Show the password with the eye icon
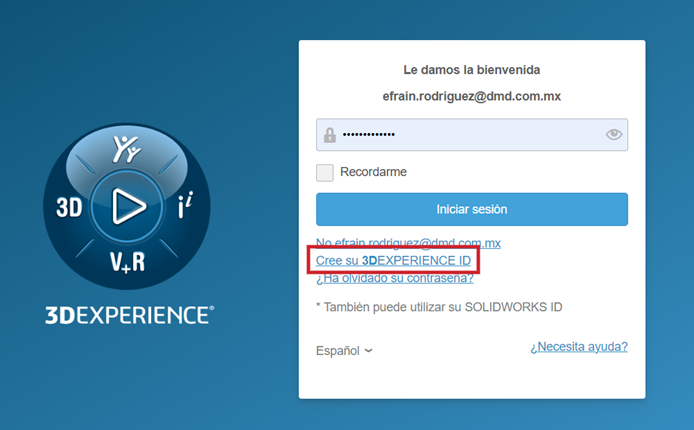The width and height of the screenshot is (694, 430). click(x=613, y=134)
